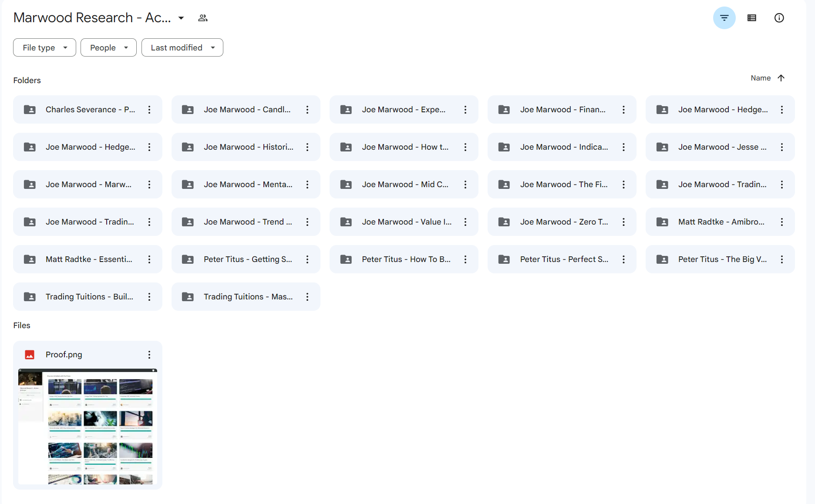Screen dimensions: 815x504
Task: Open more actions for Peter Titus - How To B... folder
Action: point(465,259)
